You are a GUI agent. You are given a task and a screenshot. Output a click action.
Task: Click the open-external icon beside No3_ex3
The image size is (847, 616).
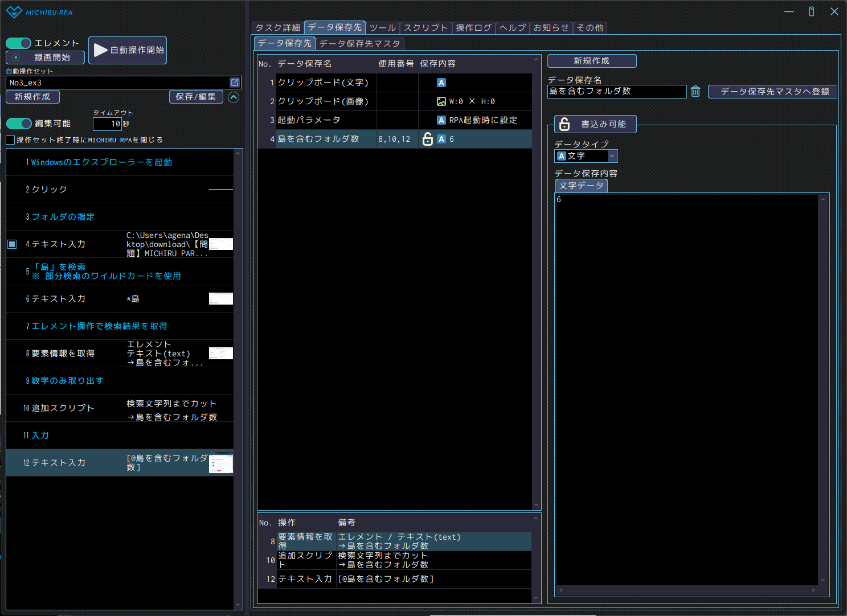(x=234, y=83)
